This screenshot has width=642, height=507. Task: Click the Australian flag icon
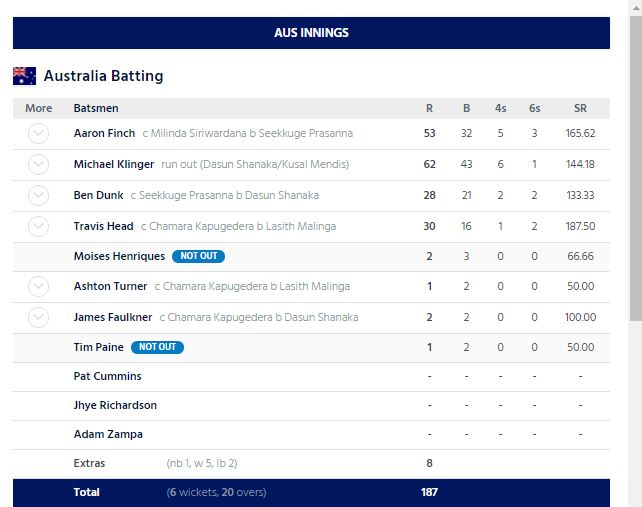click(25, 76)
